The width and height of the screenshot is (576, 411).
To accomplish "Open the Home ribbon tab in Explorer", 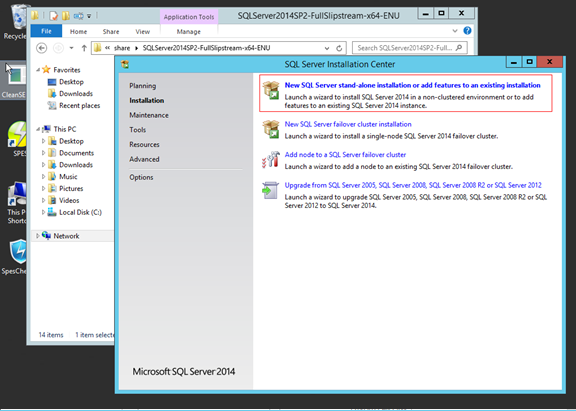I will tap(78, 32).
